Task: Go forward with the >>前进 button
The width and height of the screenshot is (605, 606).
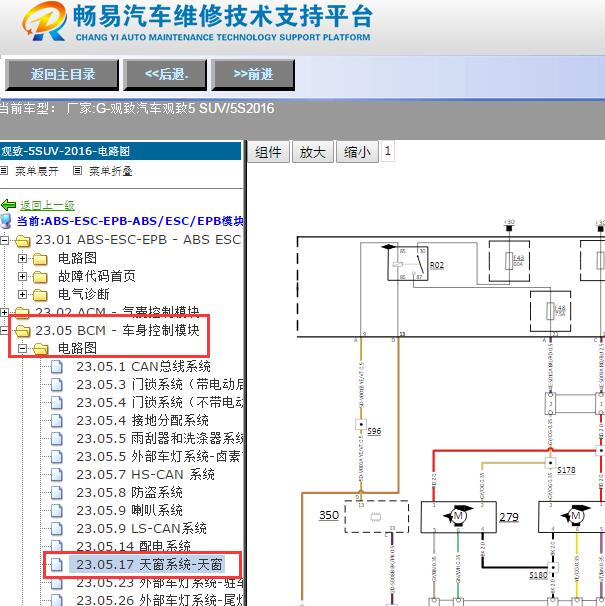Action: click(x=253, y=74)
